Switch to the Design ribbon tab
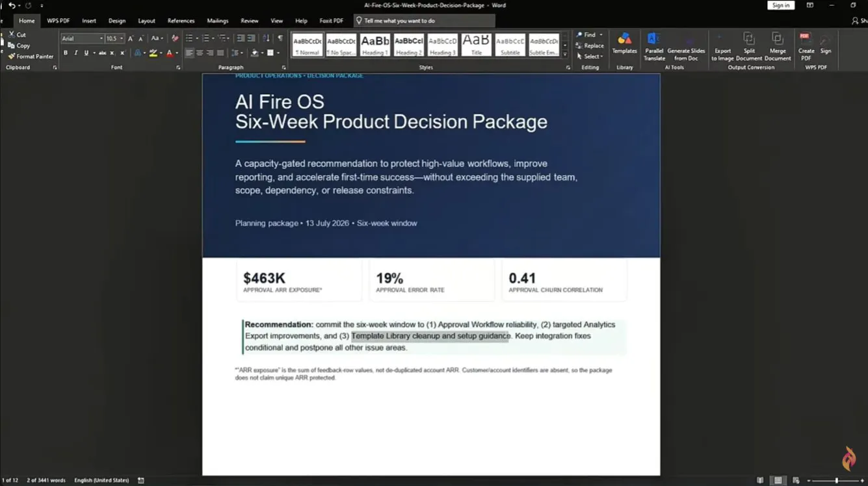The height and width of the screenshot is (486, 868). pos(117,21)
